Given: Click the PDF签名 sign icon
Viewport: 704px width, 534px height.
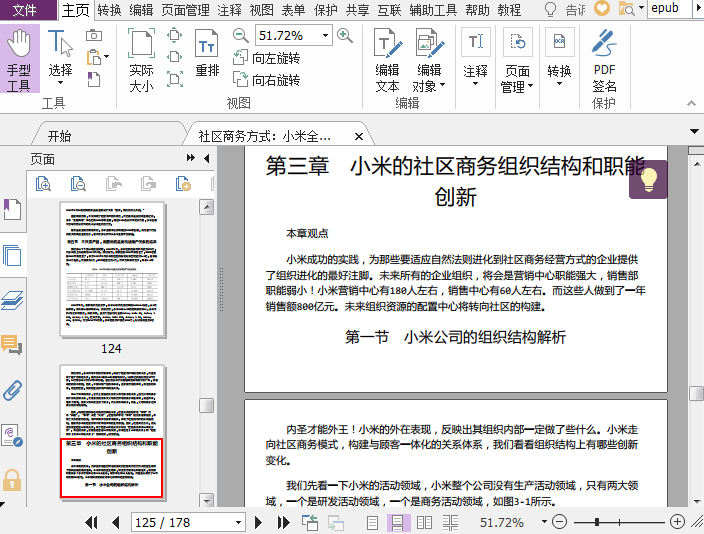Looking at the screenshot, I should click(x=604, y=60).
